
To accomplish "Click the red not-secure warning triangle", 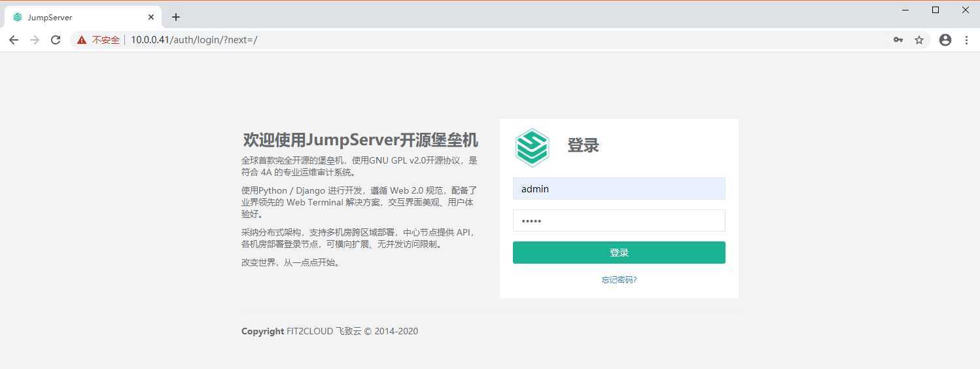I will click(x=82, y=40).
